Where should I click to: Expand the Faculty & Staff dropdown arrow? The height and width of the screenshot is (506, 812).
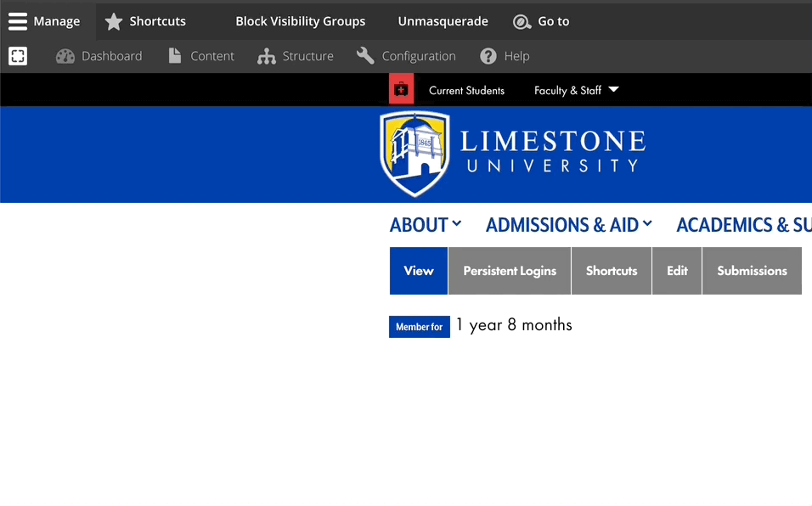613,89
